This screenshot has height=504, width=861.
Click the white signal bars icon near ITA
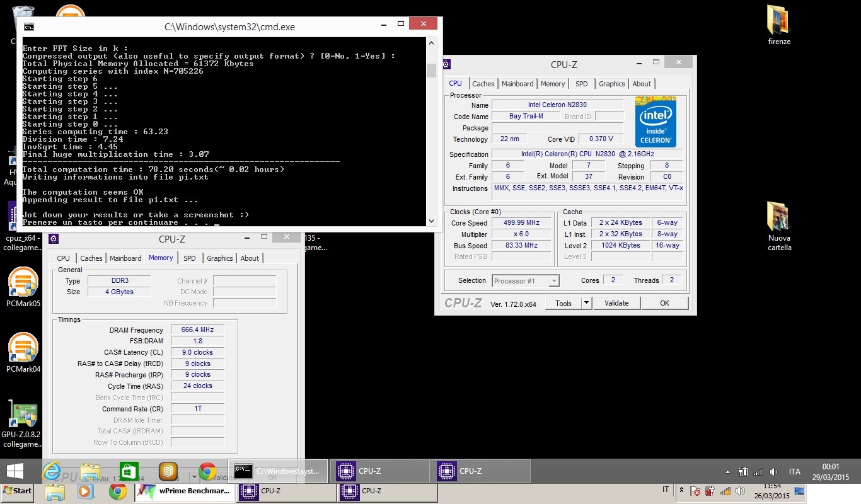coord(758,472)
